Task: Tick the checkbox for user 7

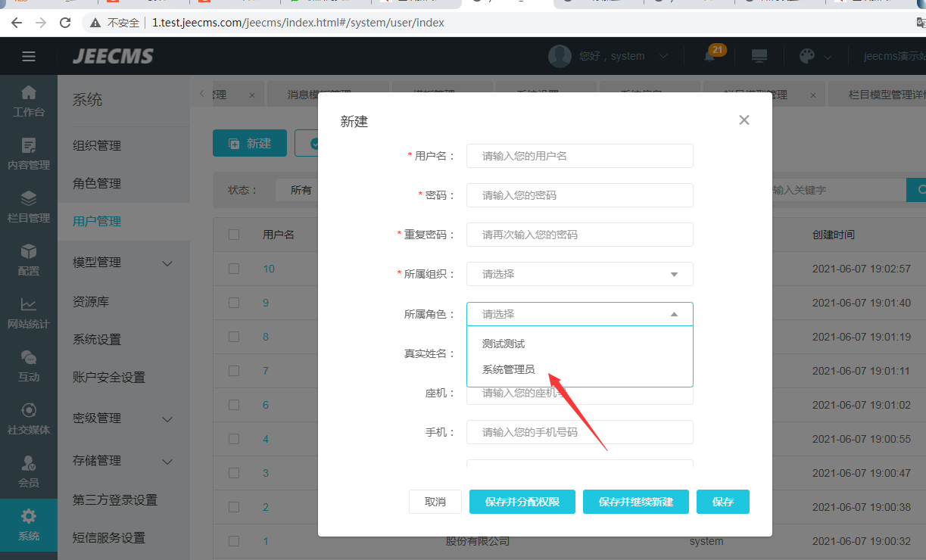Action: pyautogui.click(x=234, y=371)
